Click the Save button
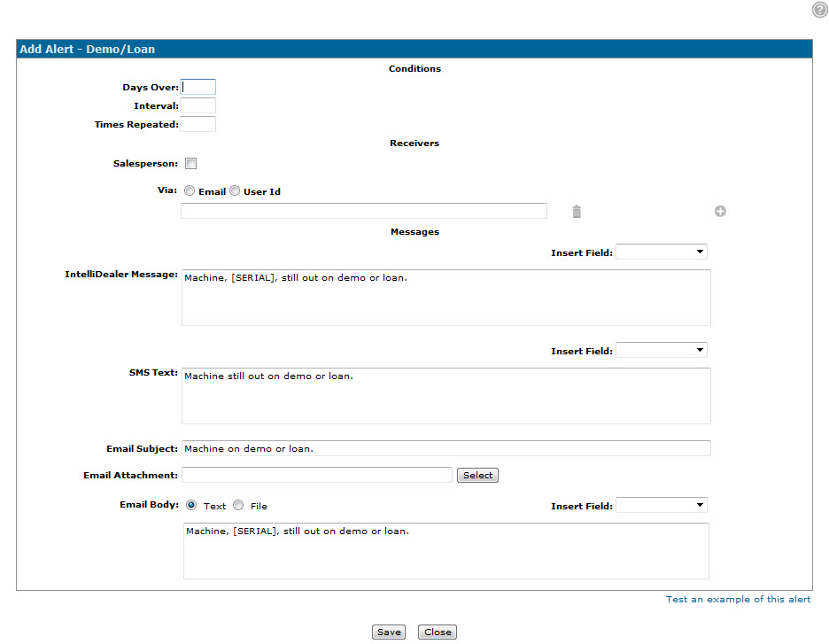Image resolution: width=829 pixels, height=644 pixels. click(x=389, y=632)
